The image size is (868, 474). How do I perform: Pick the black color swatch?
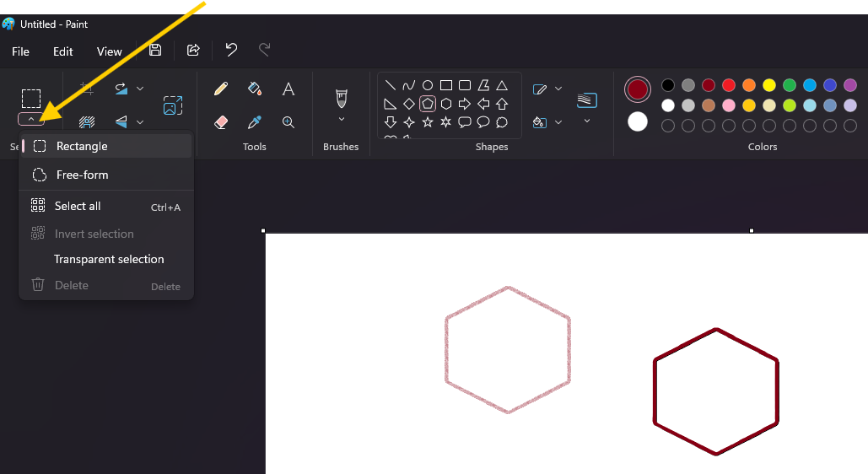pyautogui.click(x=668, y=85)
